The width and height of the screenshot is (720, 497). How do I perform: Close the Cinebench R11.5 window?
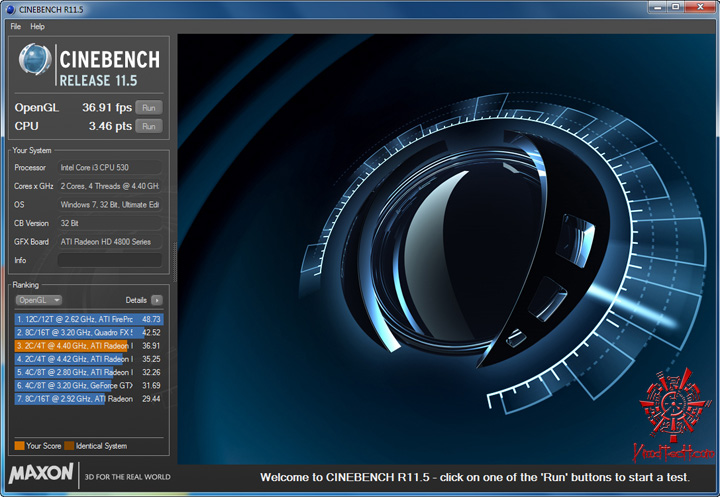coord(700,7)
